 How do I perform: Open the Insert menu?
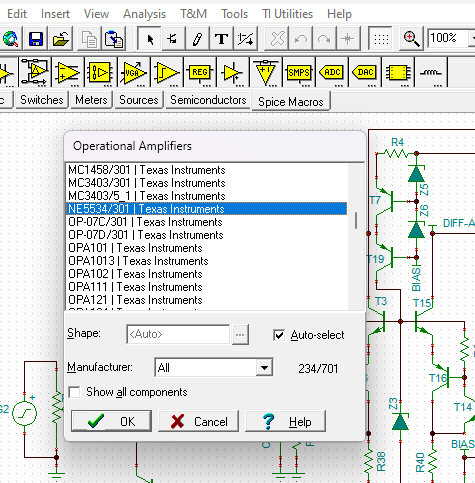point(55,14)
